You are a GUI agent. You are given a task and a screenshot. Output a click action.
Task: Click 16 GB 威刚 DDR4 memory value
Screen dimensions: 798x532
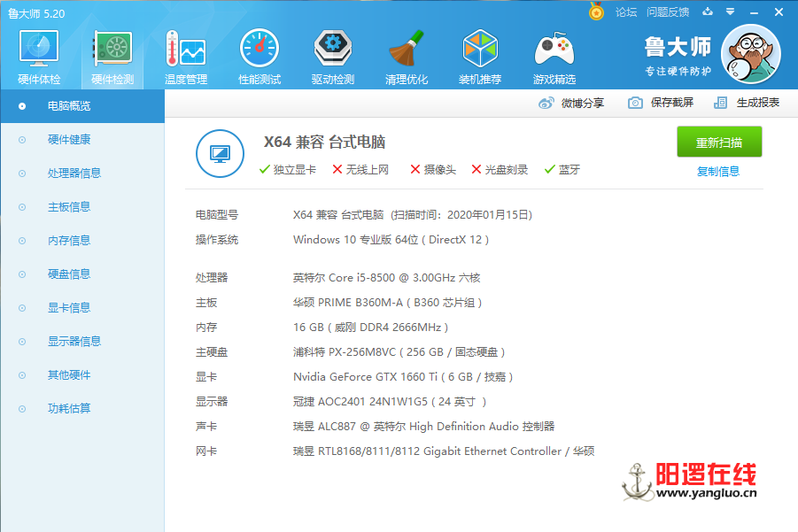click(370, 327)
